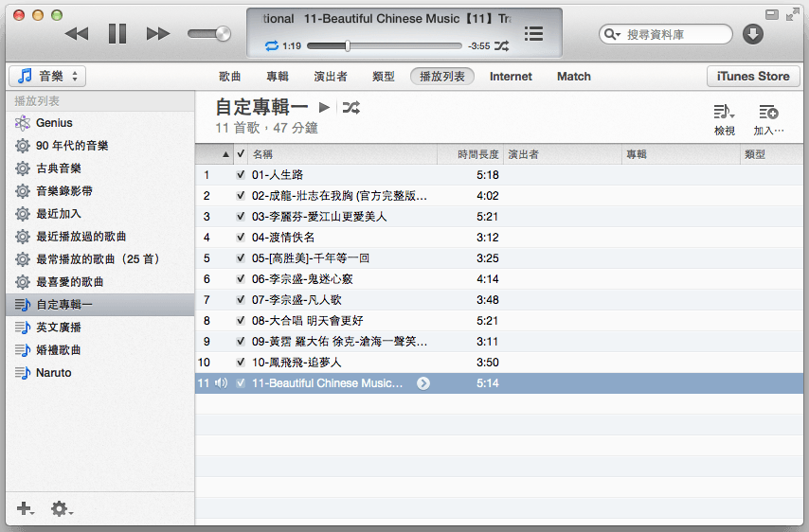Select the 播放列表 tab
Screen dimensions: 809x532
point(442,77)
